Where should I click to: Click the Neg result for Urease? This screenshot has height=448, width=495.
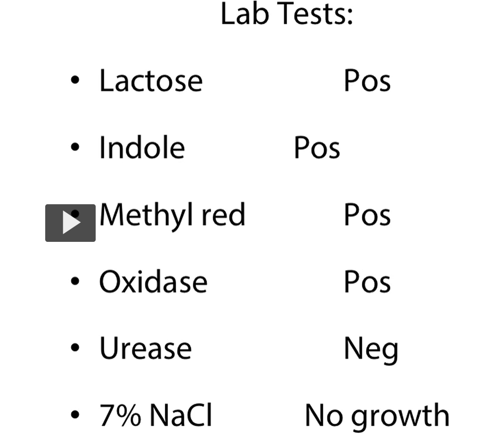coord(371,349)
